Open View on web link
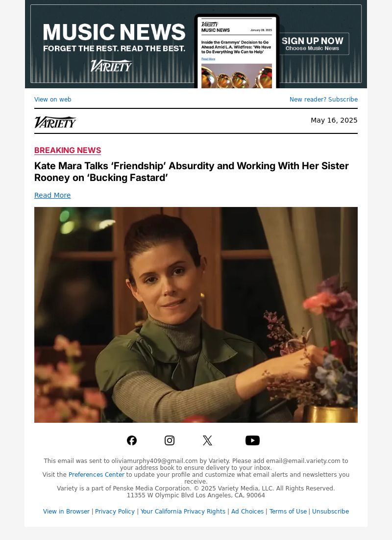Viewport: 392px width, 540px height. tap(52, 100)
